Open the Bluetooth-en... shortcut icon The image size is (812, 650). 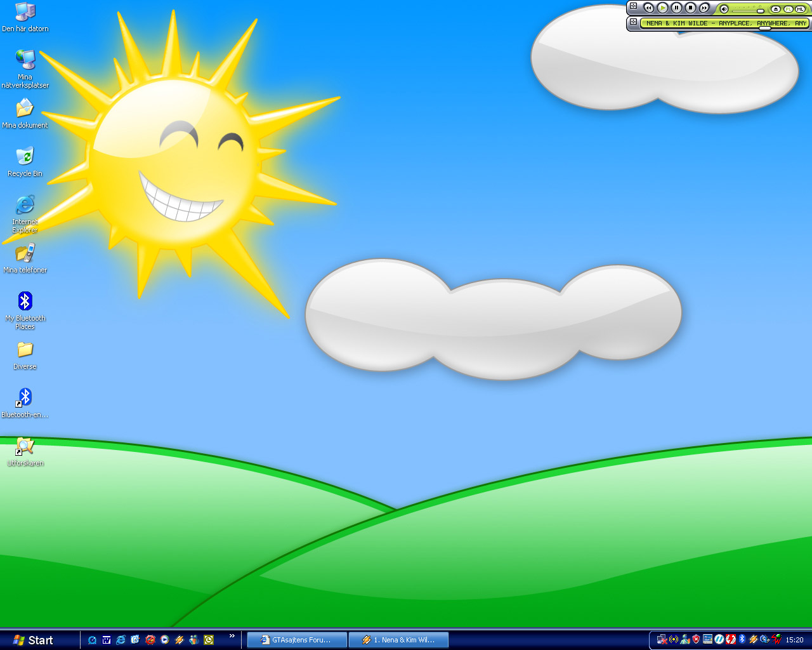[25, 403]
